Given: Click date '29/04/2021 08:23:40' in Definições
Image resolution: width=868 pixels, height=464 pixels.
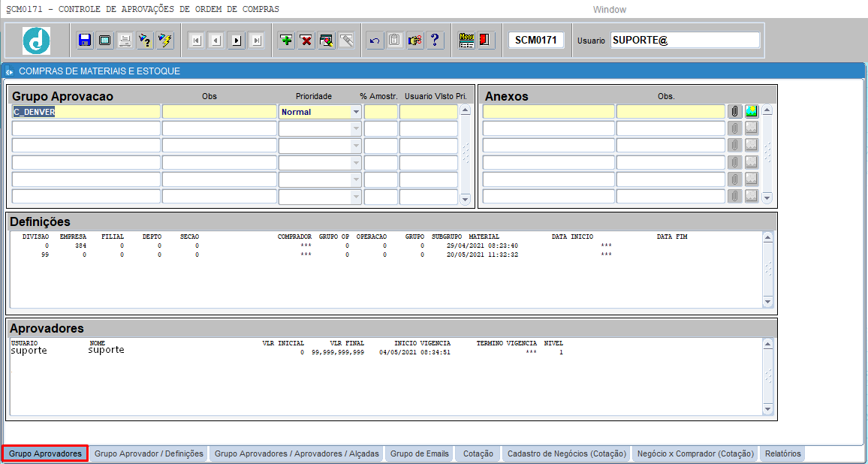Looking at the screenshot, I should (482, 246).
